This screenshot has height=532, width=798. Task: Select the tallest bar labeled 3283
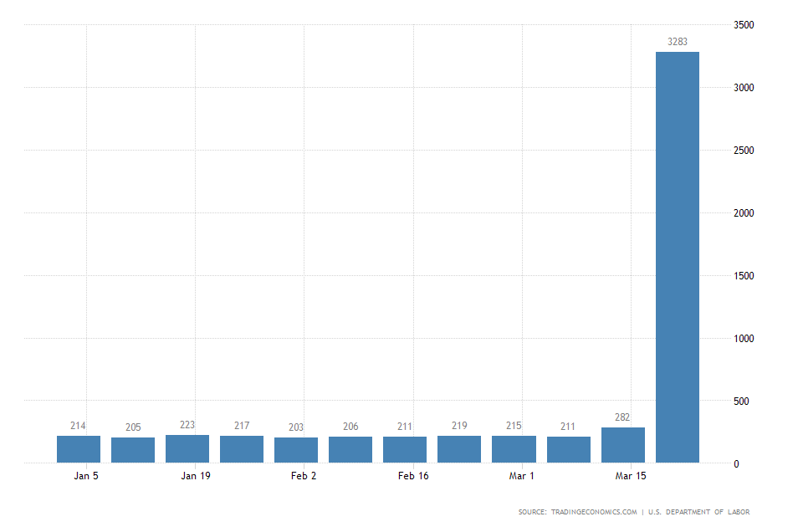click(678, 251)
